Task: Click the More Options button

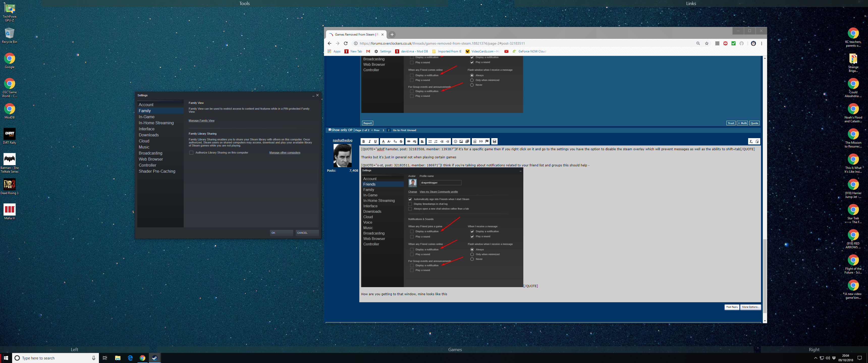Action: (750, 307)
